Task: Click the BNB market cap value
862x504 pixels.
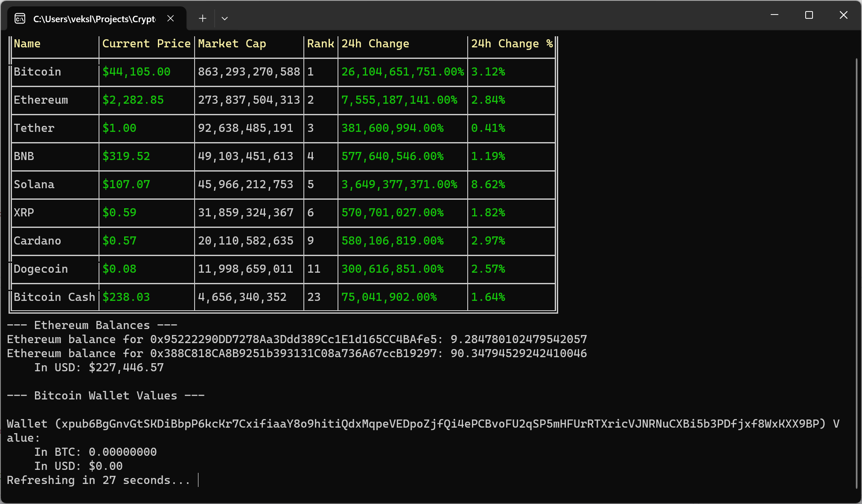Action: click(x=245, y=156)
